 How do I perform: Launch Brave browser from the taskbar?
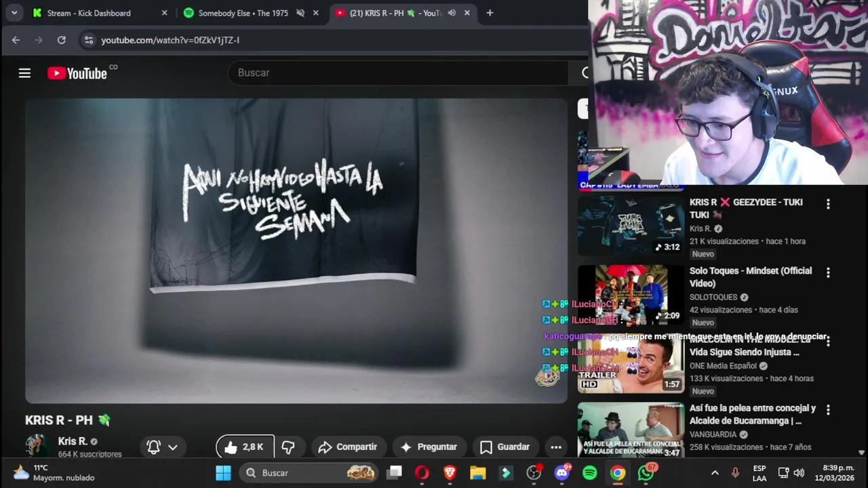click(x=450, y=472)
